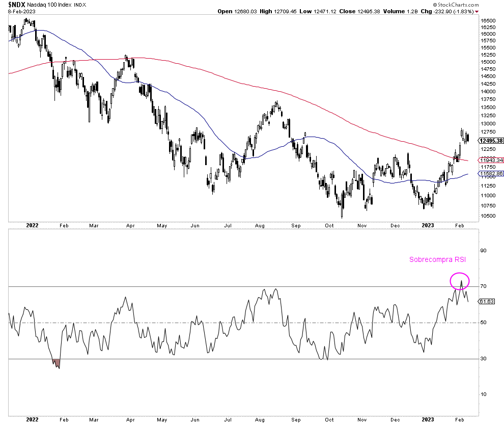
Task: Click the current price tag 12495.38
Action: click(x=491, y=141)
